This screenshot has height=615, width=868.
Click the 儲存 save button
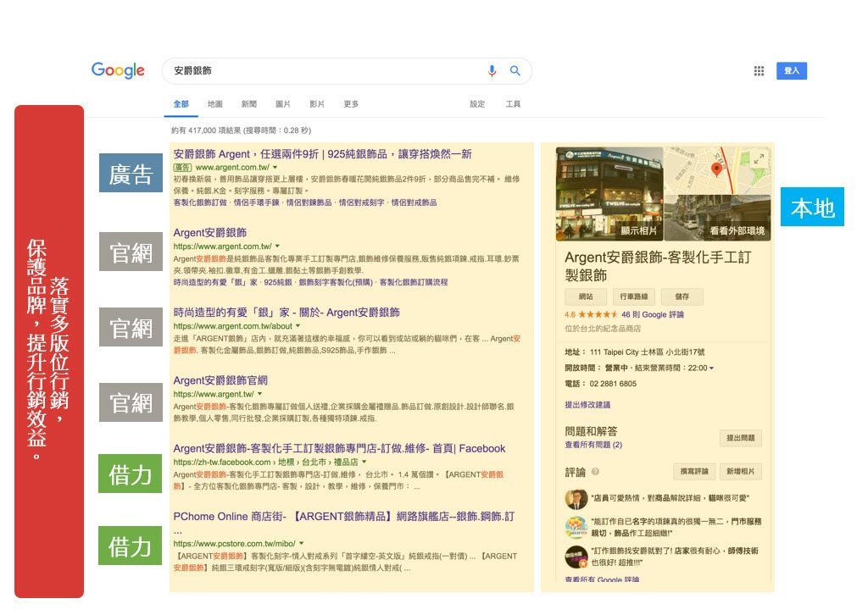pos(682,297)
